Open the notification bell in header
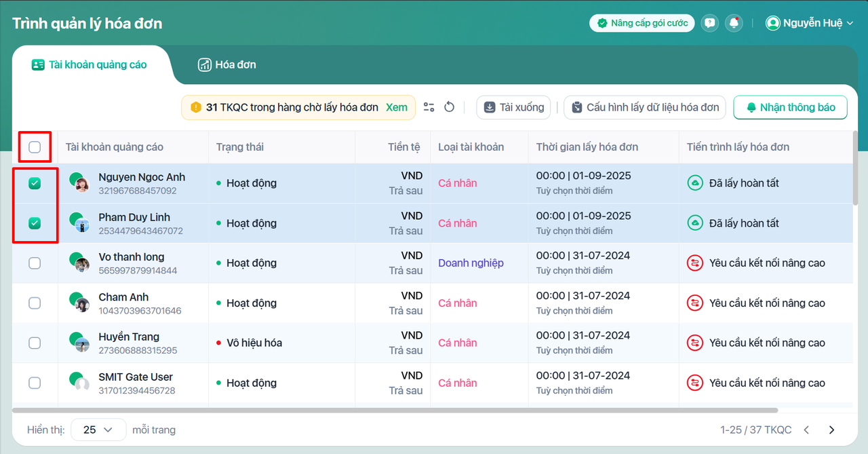The height and width of the screenshot is (454, 868). [x=734, y=23]
